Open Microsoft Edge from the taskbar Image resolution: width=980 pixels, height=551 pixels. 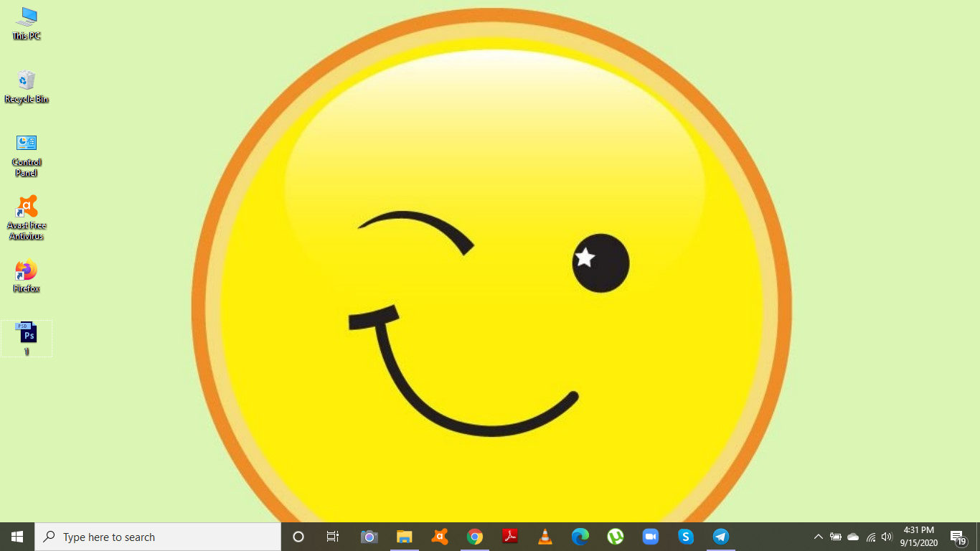pyautogui.click(x=580, y=537)
